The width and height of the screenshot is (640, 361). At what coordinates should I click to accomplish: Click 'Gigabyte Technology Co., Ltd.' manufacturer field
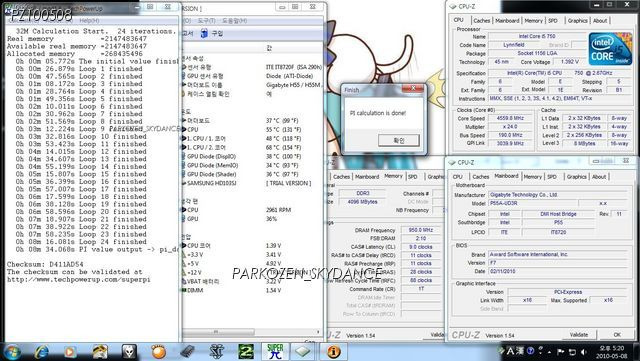(x=558, y=195)
